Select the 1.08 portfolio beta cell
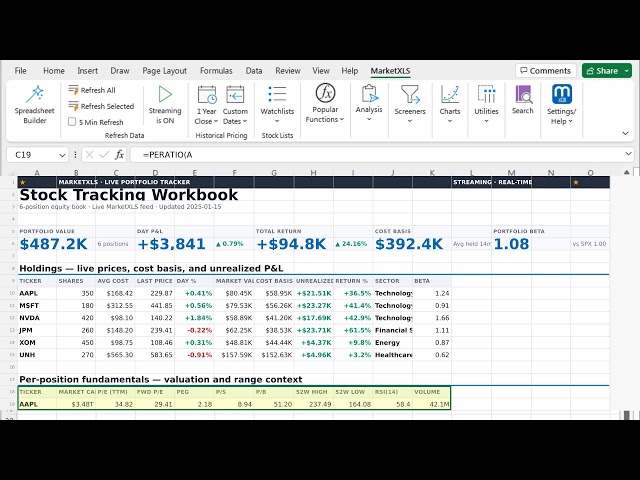The image size is (640, 480). coord(512,244)
